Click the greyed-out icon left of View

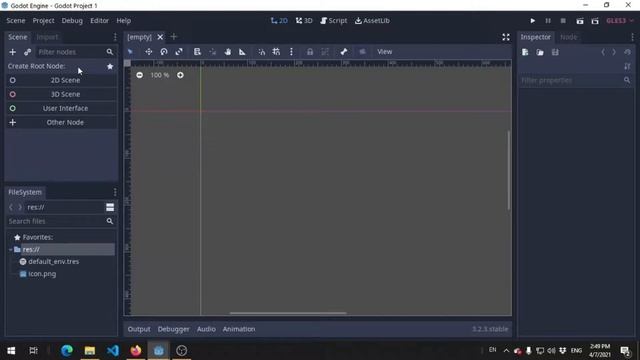click(362, 52)
